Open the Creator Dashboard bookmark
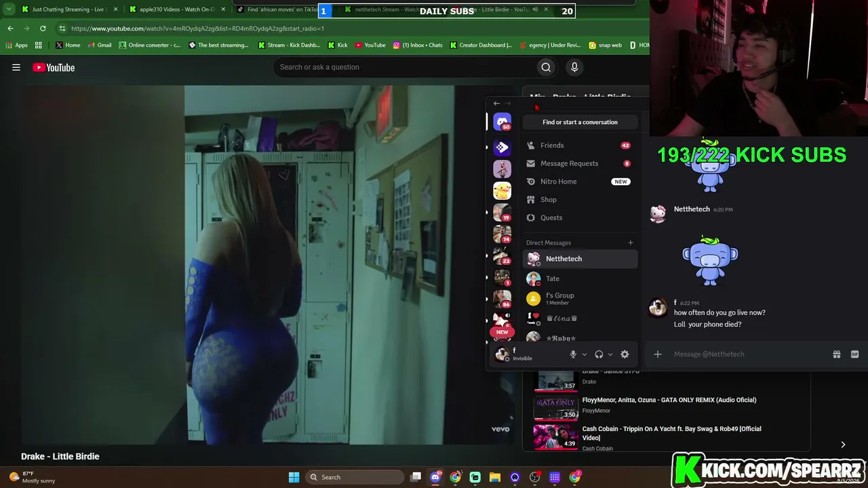This screenshot has height=488, width=868. pyautogui.click(x=481, y=45)
